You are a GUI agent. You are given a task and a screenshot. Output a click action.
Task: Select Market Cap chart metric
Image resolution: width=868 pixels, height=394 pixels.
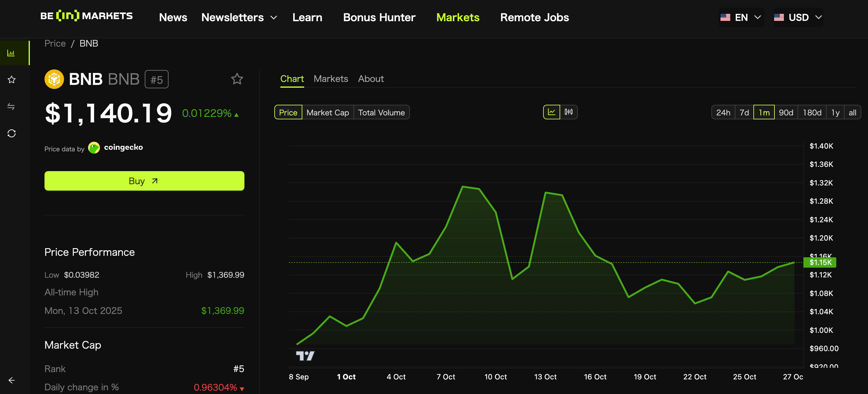coord(328,112)
